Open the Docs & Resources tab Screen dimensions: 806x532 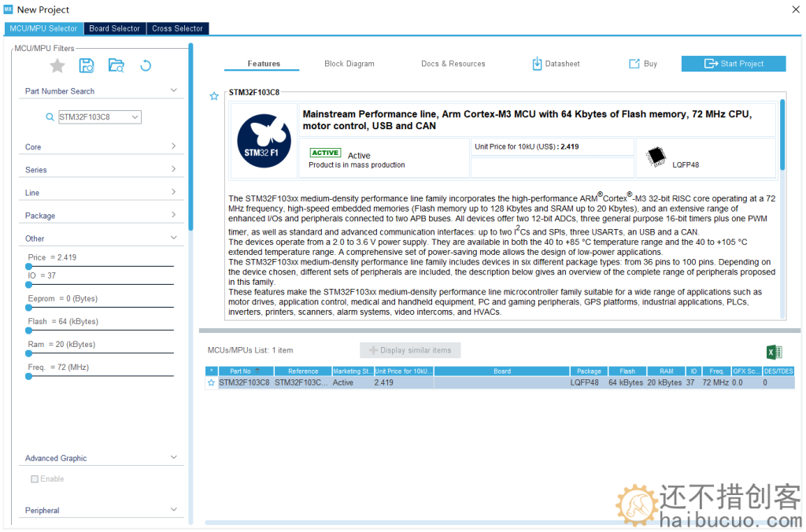click(x=453, y=64)
